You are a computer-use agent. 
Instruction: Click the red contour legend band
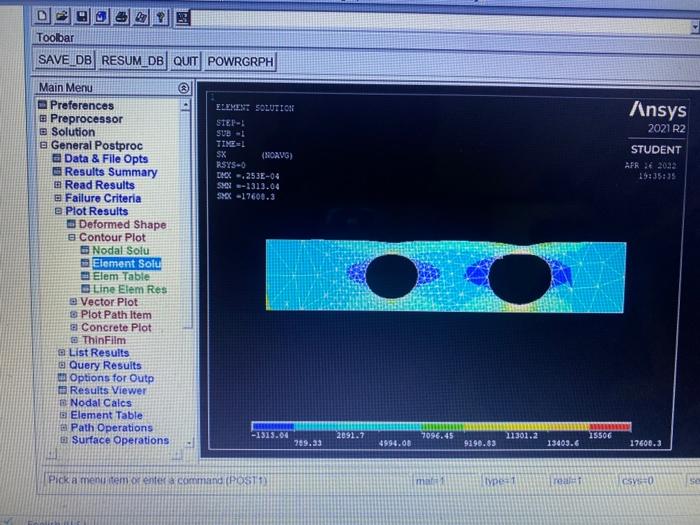610,427
